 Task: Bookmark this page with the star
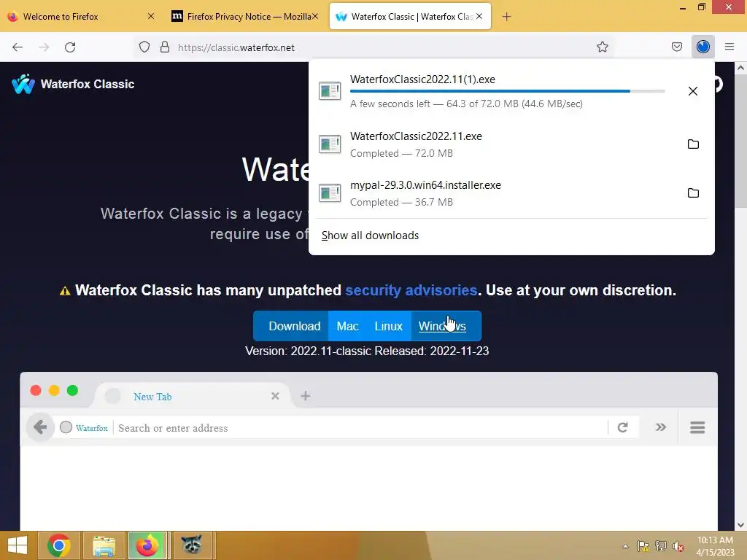click(602, 47)
